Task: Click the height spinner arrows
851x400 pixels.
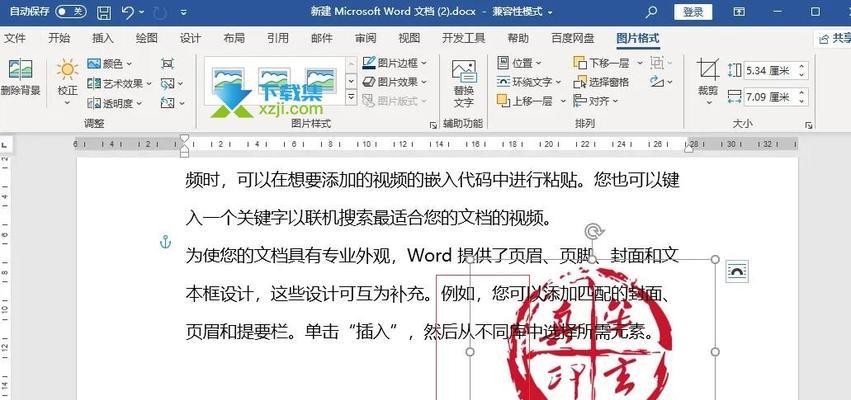Action: [802, 70]
